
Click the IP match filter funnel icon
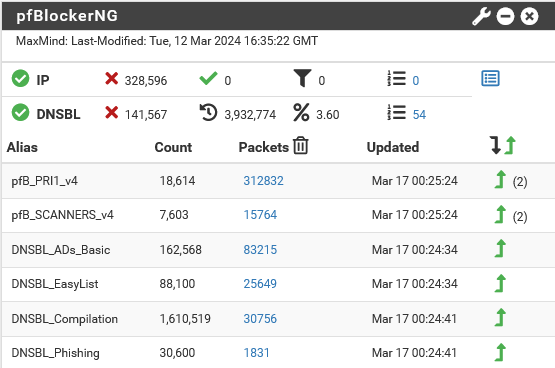302,78
